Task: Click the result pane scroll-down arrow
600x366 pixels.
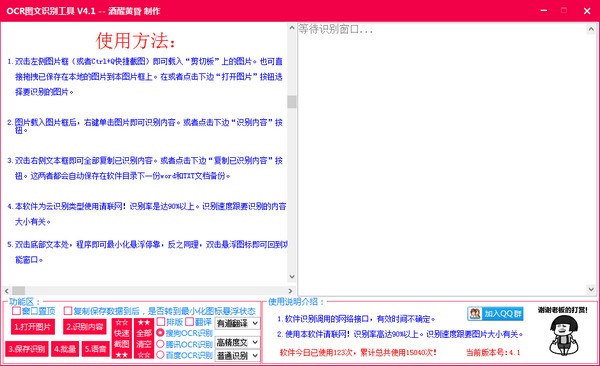Action: point(591,289)
